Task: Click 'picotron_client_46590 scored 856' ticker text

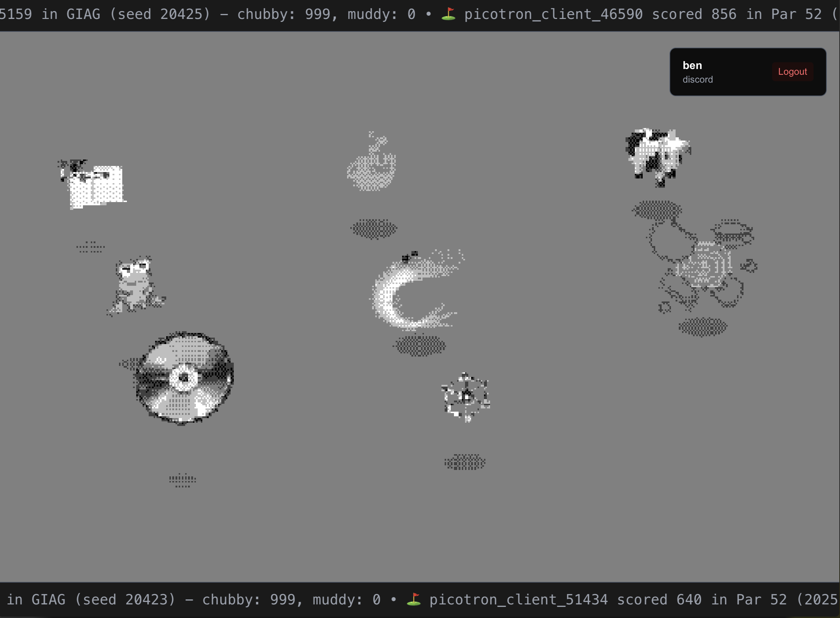Action: (x=600, y=14)
